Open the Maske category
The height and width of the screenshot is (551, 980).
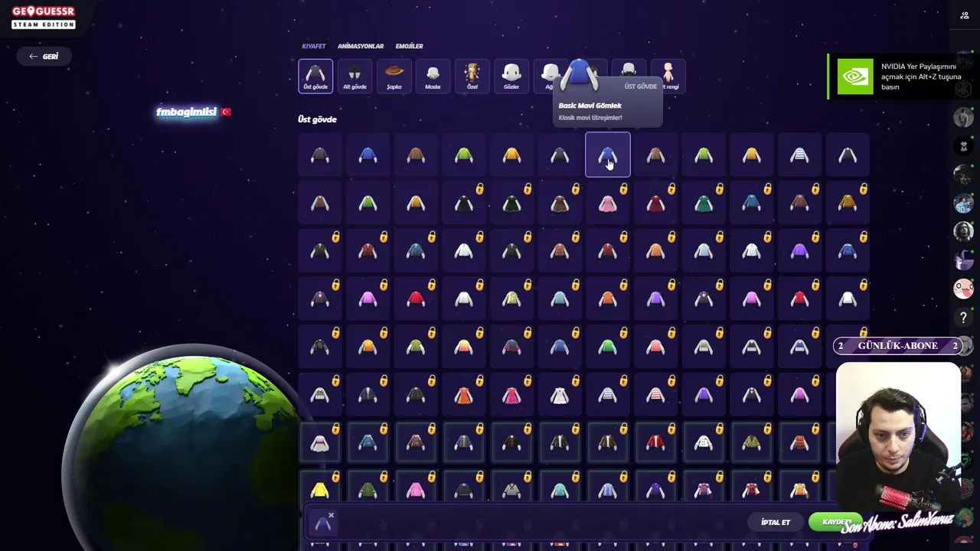click(433, 76)
